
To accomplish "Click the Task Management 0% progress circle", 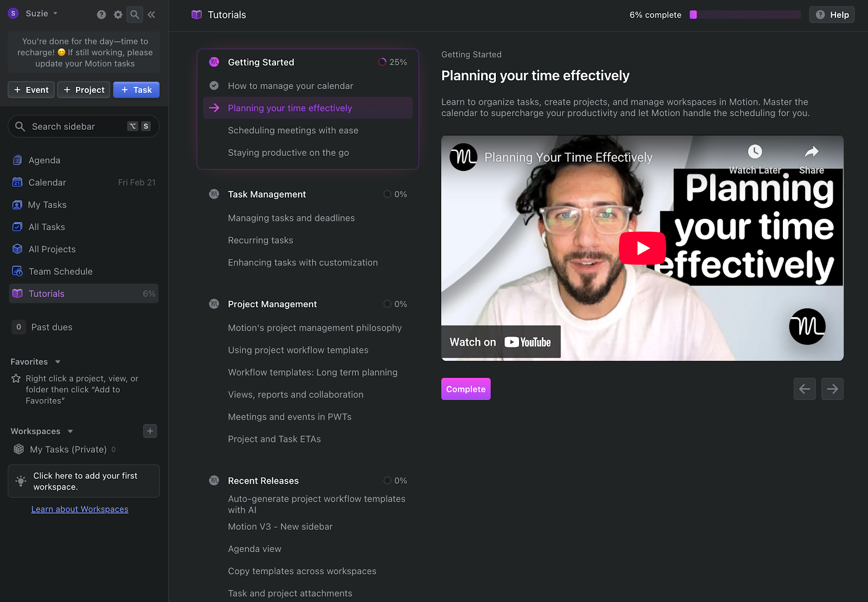I will [x=387, y=194].
